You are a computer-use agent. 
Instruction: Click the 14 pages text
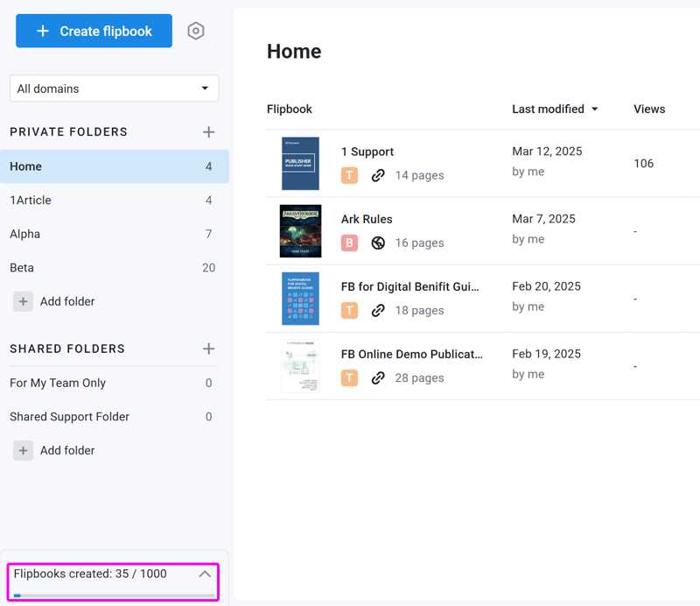[419, 175]
